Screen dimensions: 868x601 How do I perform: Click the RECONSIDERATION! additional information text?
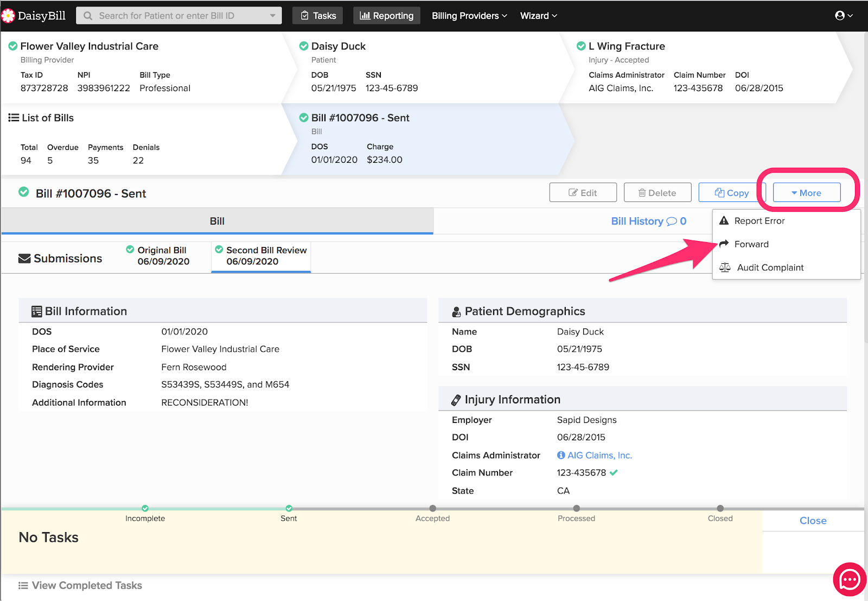(205, 402)
